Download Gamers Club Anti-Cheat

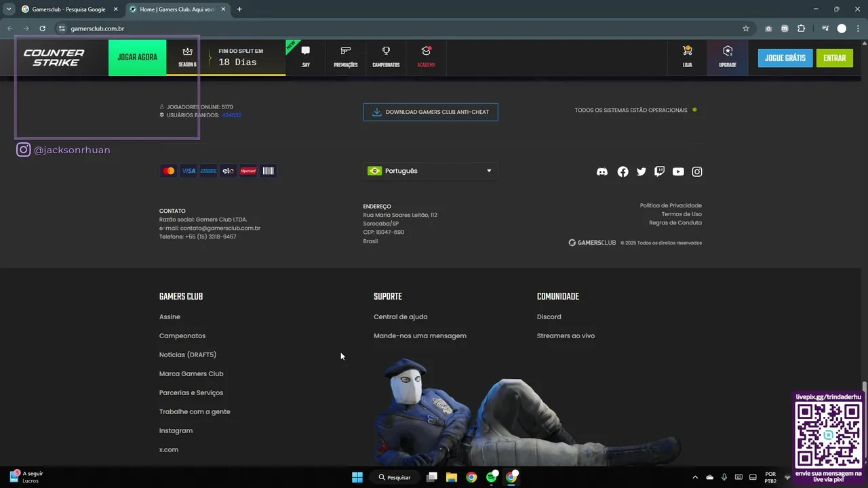pos(431,112)
